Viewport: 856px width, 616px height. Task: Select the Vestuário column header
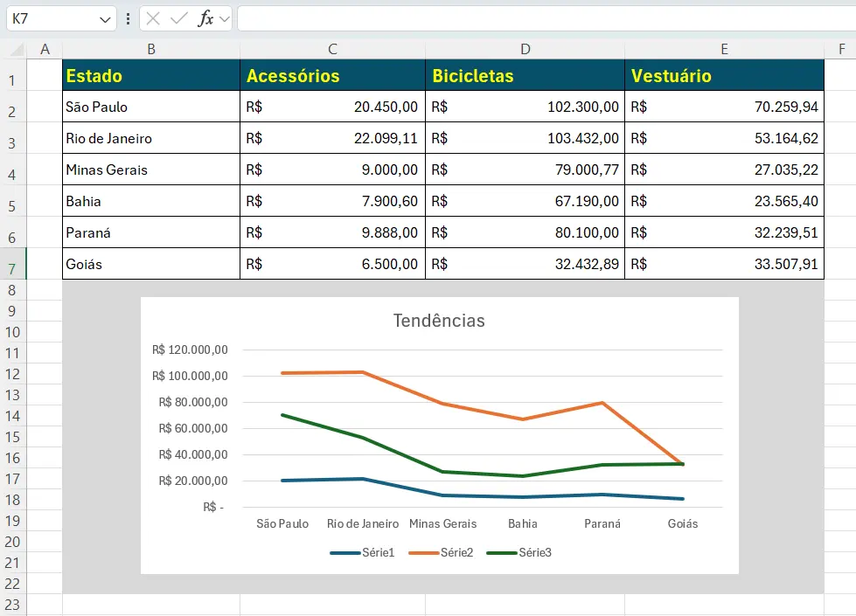pyautogui.click(x=723, y=75)
